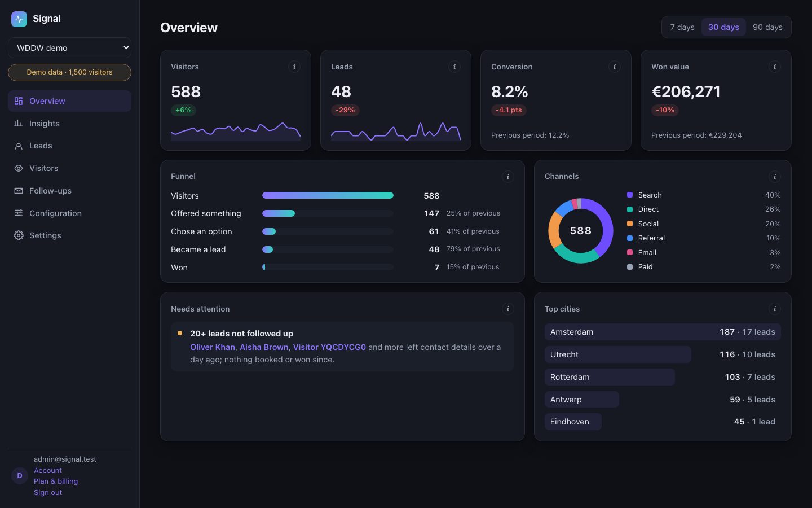Screen dimensions: 812x508
Task: Select the Utrecht city row
Action: pyautogui.click(x=663, y=354)
